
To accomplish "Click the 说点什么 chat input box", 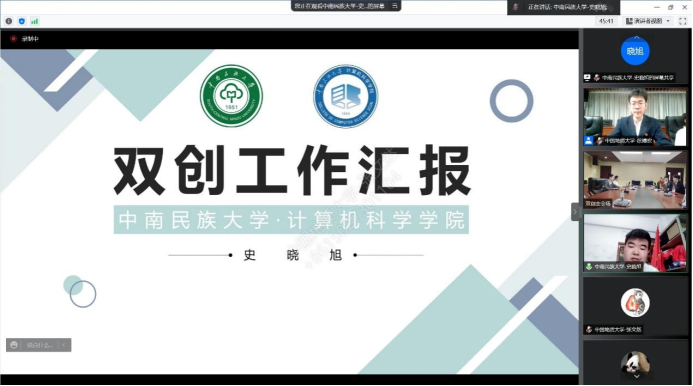I will pos(40,345).
